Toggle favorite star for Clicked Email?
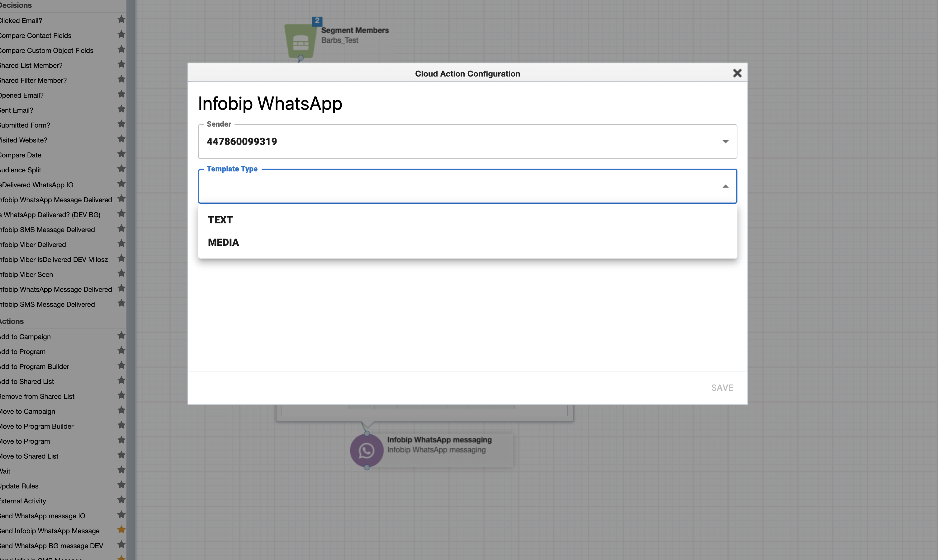Image resolution: width=938 pixels, height=560 pixels. click(x=121, y=20)
